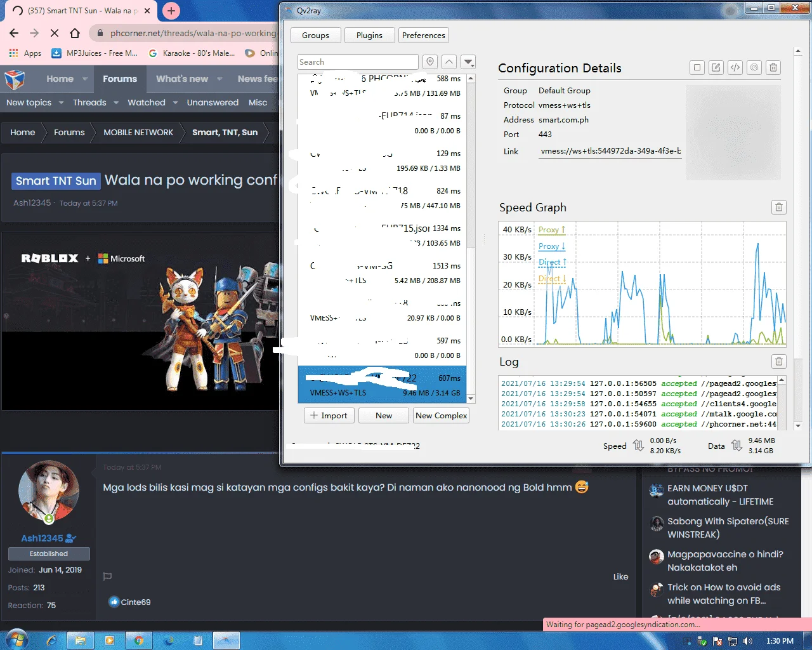This screenshot has height=650, width=812.
Task: Click the vmess Link text field
Action: tap(610, 151)
